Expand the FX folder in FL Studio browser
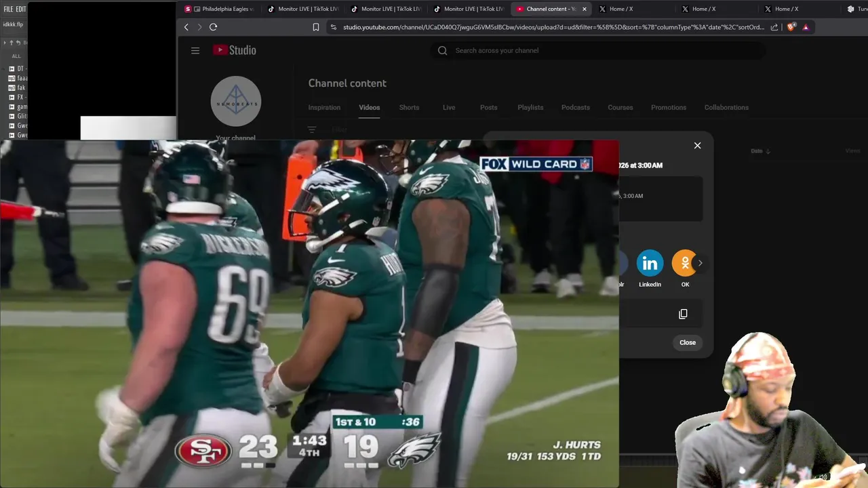 [x=17, y=97]
